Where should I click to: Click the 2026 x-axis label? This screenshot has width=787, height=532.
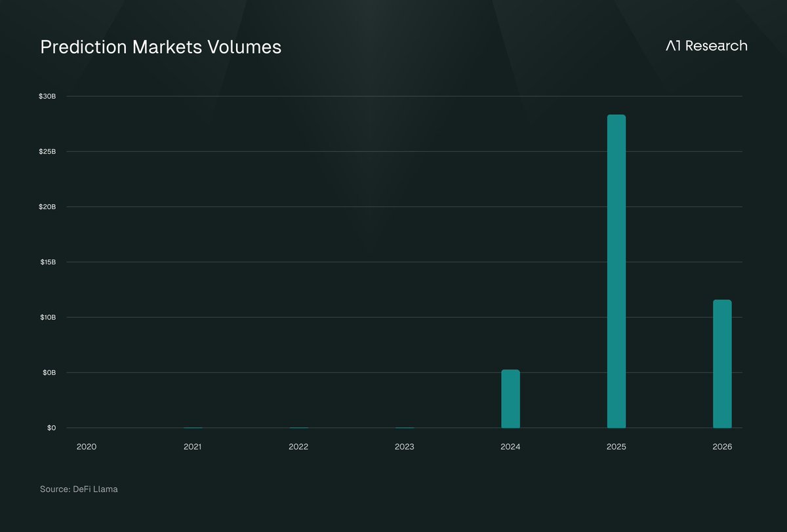click(722, 447)
